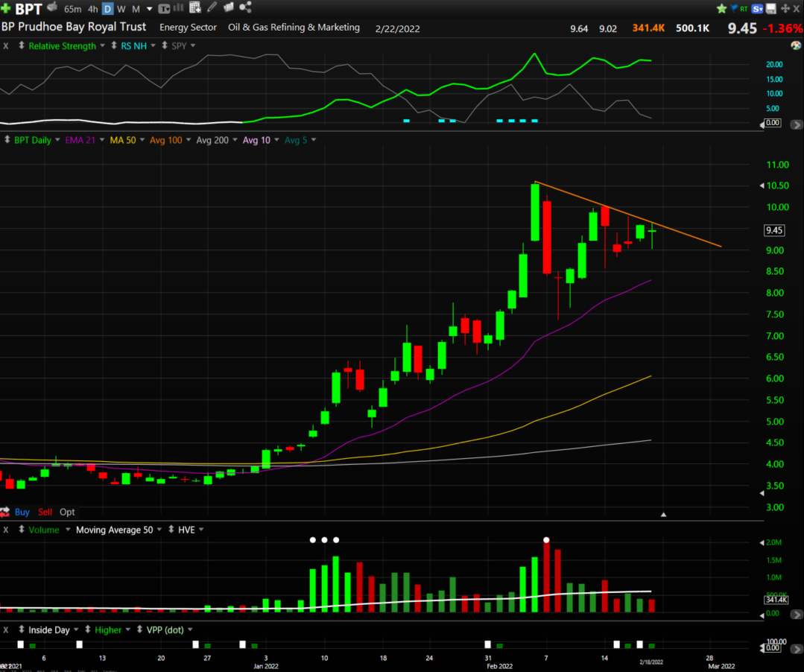
Task: Click Oil & Gas Refining & Marketing link
Action: coord(294,27)
